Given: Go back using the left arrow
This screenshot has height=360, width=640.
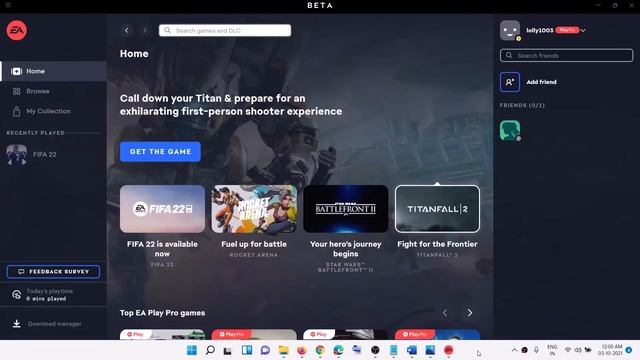Looking at the screenshot, I should 127,30.
